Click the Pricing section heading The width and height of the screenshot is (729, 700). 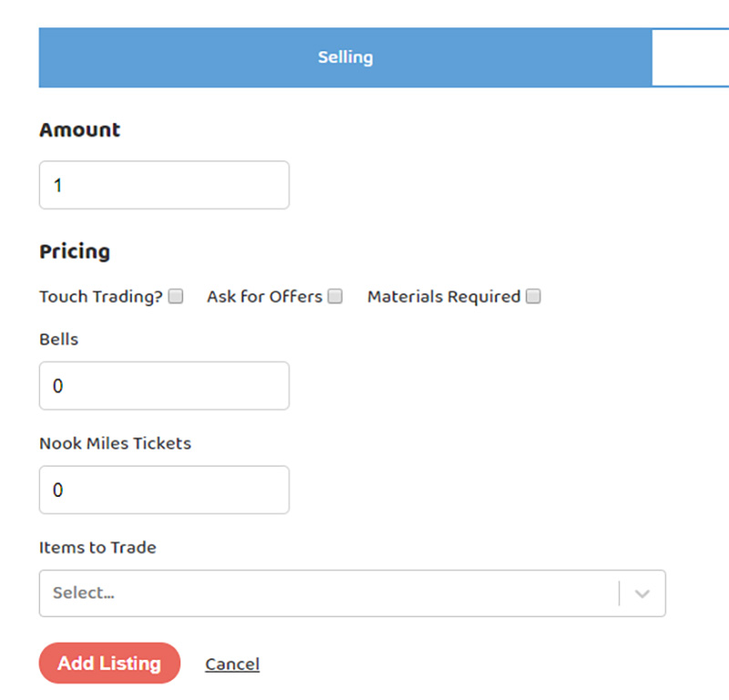pos(75,252)
